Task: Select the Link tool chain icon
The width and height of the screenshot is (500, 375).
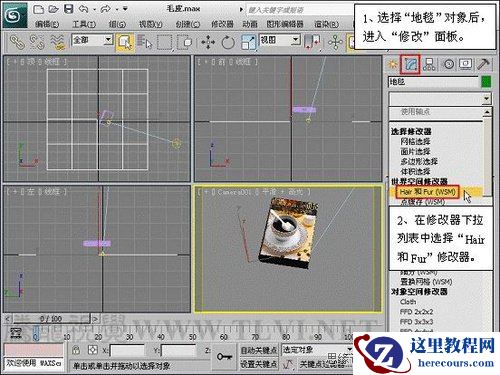Action: (x=17, y=42)
